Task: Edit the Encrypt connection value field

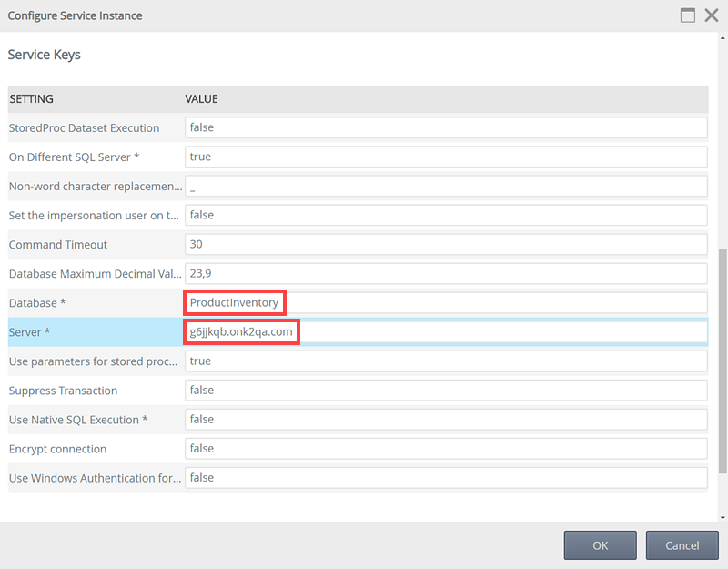Action: pos(446,448)
